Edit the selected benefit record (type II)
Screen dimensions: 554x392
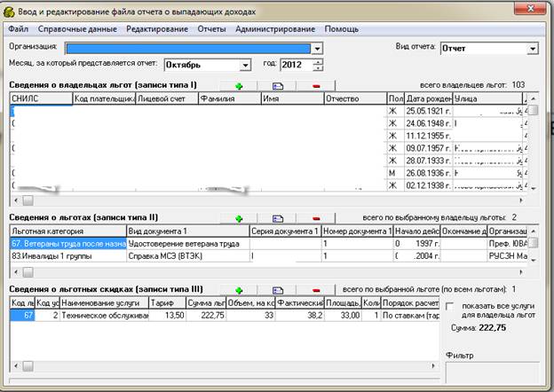pyautogui.click(x=278, y=219)
